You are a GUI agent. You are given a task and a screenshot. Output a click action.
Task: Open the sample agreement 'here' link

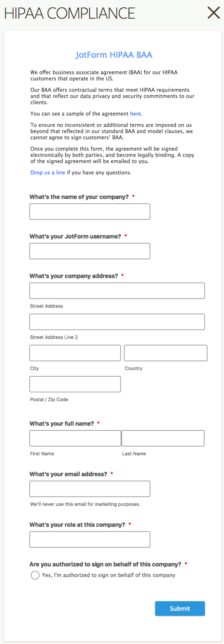(x=135, y=114)
